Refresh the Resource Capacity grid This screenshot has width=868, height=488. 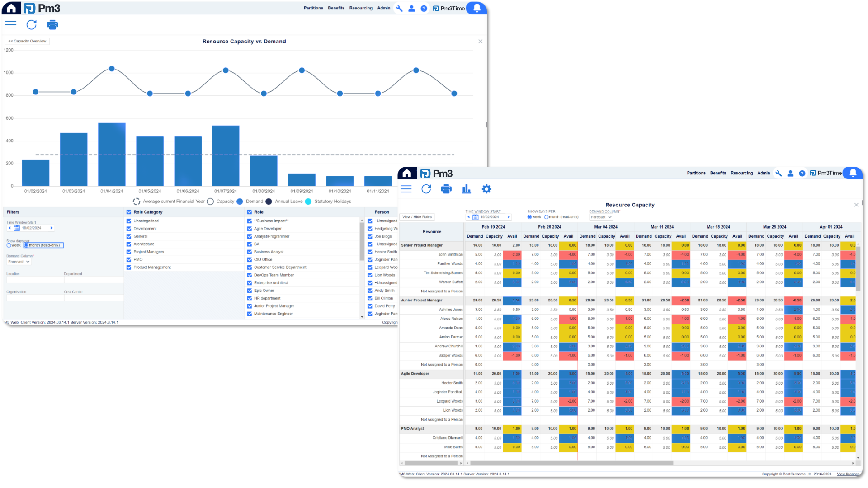(426, 189)
